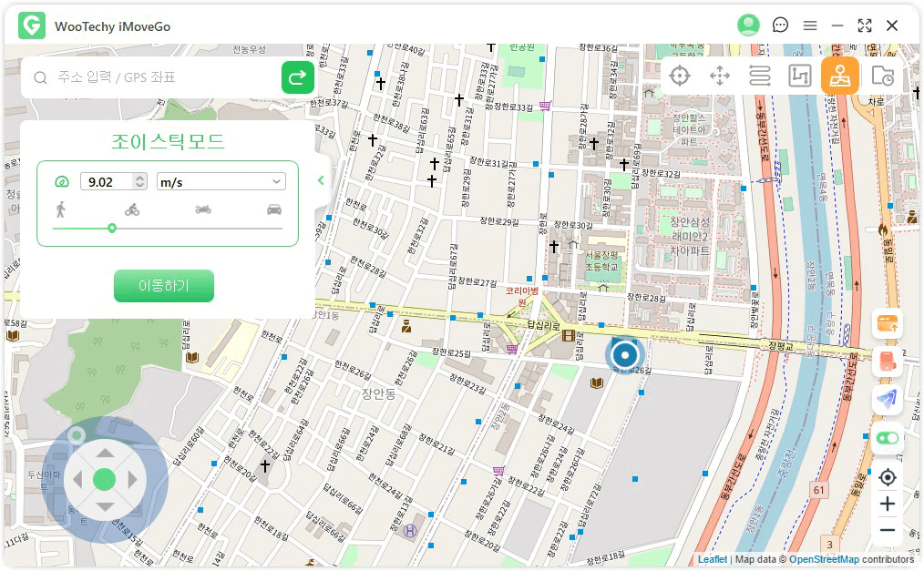Toggle the green switch on right sidebar
Screen dimensions: 924x571
[x=887, y=438]
